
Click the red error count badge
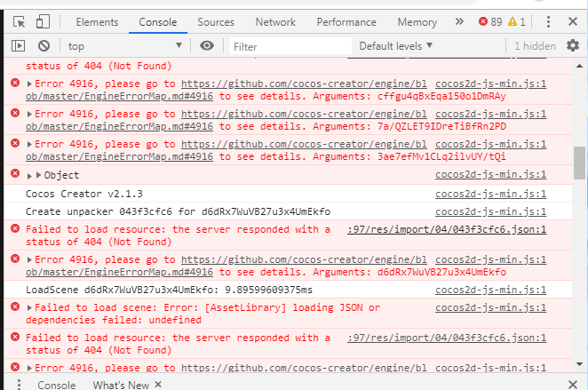[x=490, y=22]
